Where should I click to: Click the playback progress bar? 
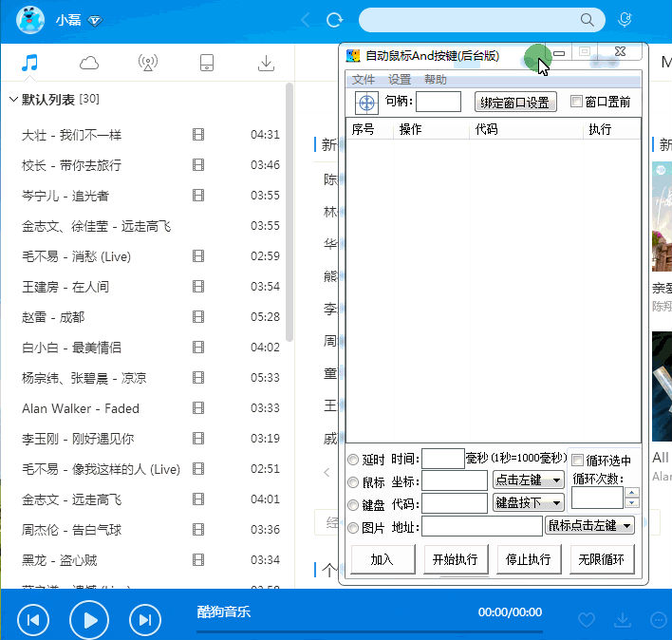369,631
